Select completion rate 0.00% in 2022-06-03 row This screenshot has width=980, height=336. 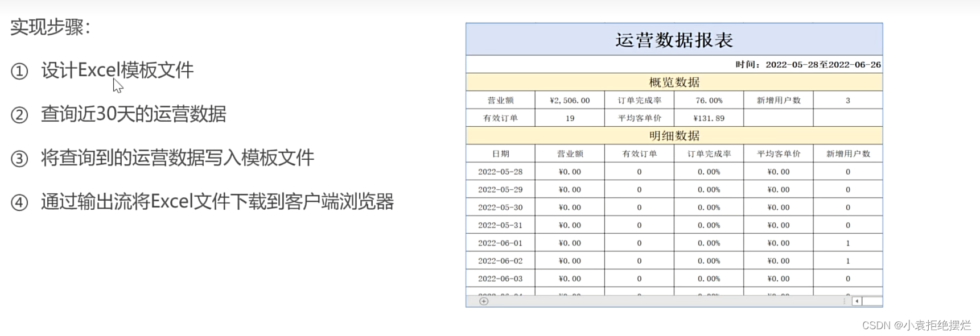click(x=709, y=279)
